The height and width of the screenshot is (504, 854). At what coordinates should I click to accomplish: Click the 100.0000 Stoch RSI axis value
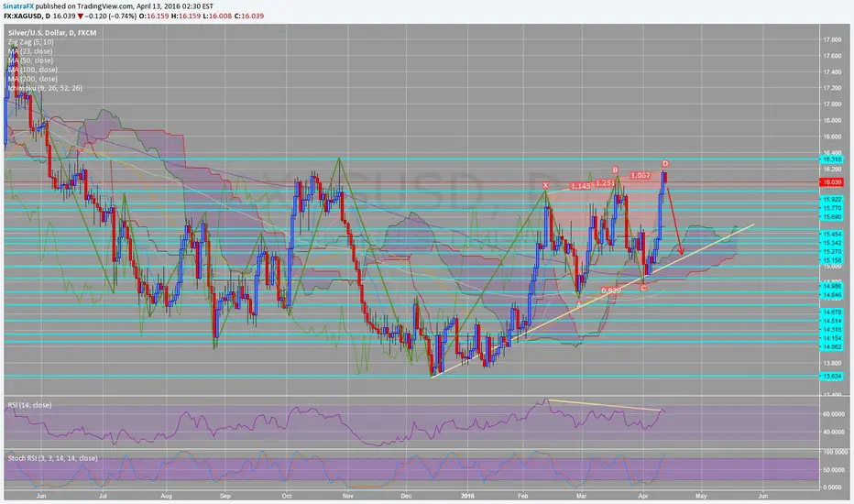(x=835, y=453)
